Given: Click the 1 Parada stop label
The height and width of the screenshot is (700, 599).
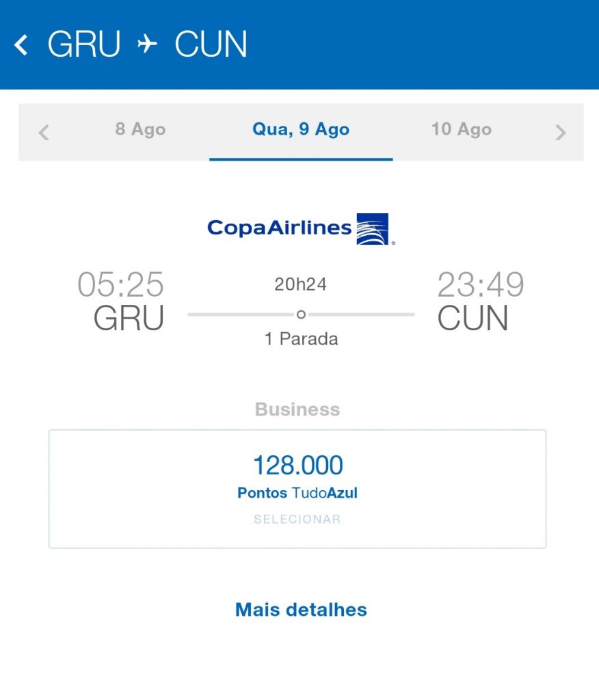Looking at the screenshot, I should point(301,339).
